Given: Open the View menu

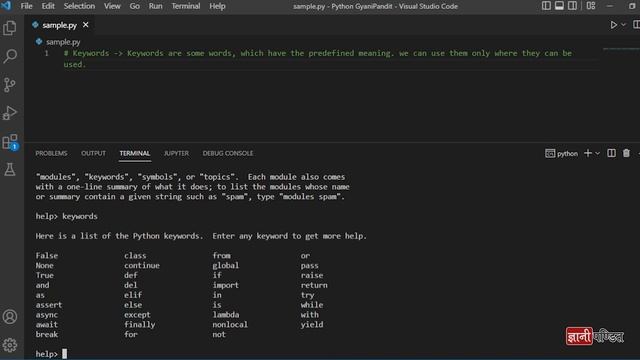Looking at the screenshot, I should (112, 6).
